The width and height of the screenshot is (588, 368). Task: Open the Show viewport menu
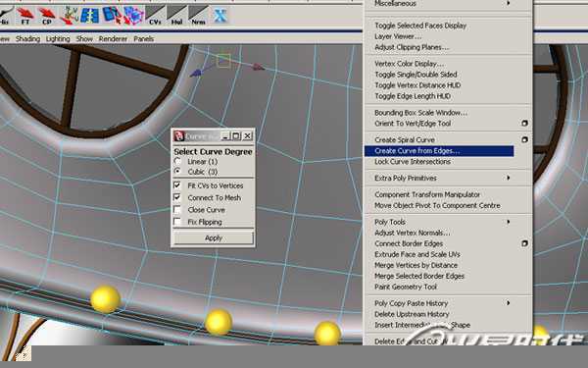[x=84, y=38]
